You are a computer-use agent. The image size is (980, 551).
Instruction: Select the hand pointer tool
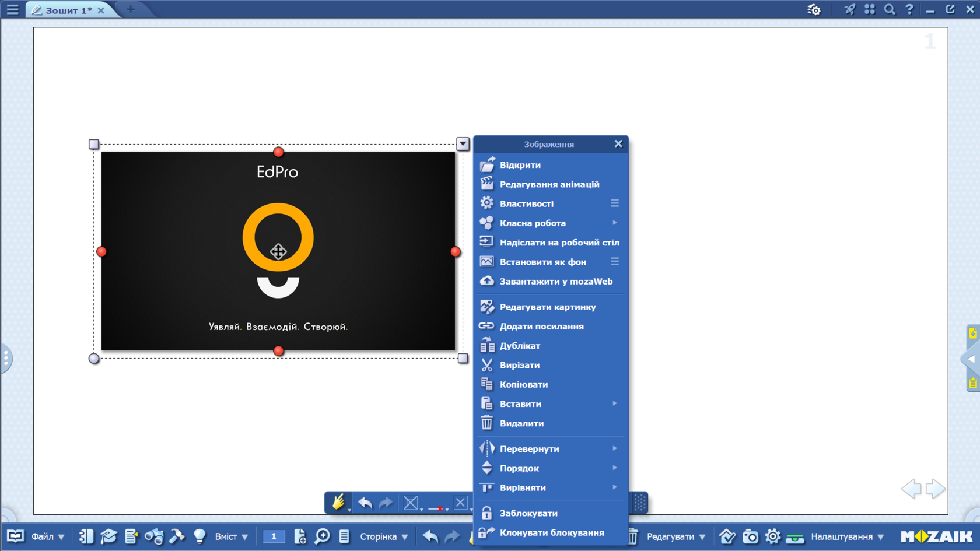pos(339,503)
